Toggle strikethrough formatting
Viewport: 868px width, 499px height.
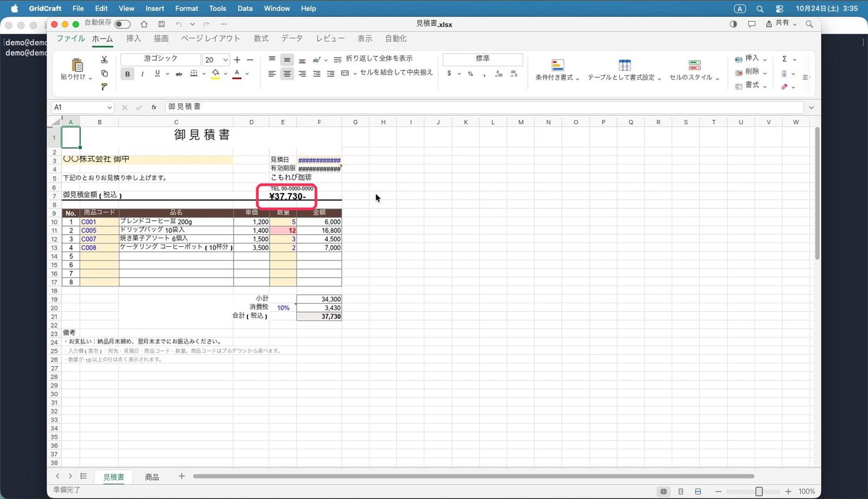coord(178,74)
